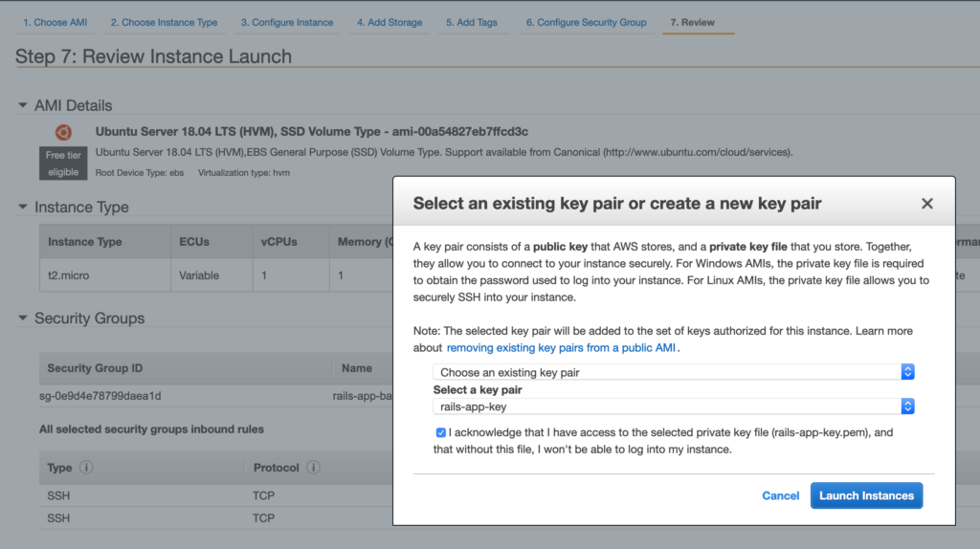This screenshot has height=549, width=980.
Task: Collapse the Security Groups section
Action: click(x=23, y=318)
